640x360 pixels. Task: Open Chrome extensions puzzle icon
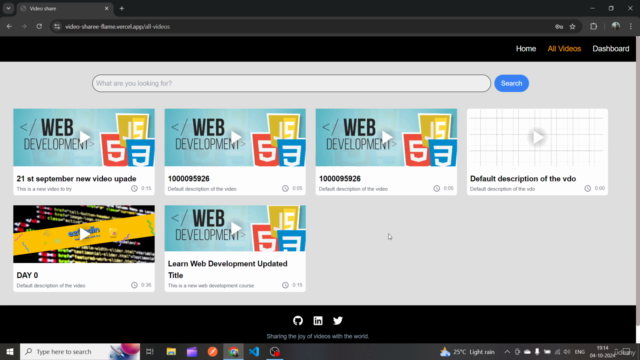[x=593, y=27]
